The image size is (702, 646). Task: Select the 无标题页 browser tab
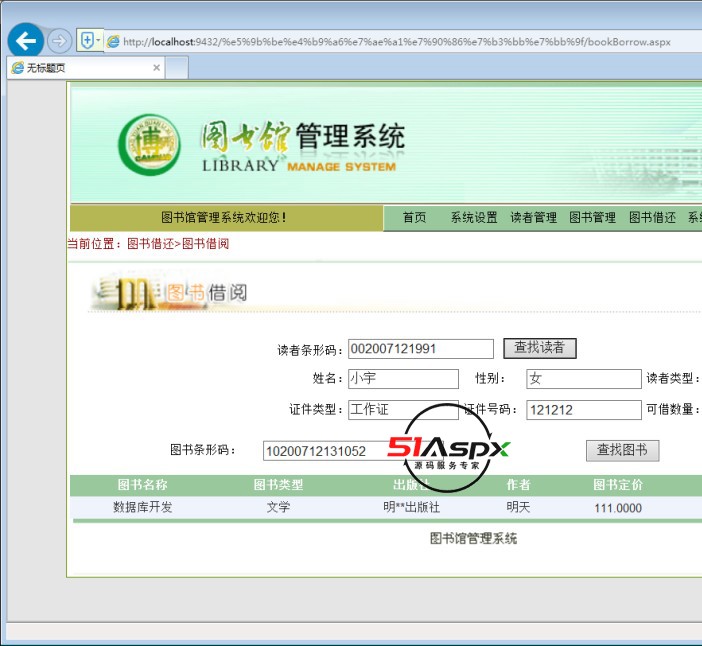86,68
